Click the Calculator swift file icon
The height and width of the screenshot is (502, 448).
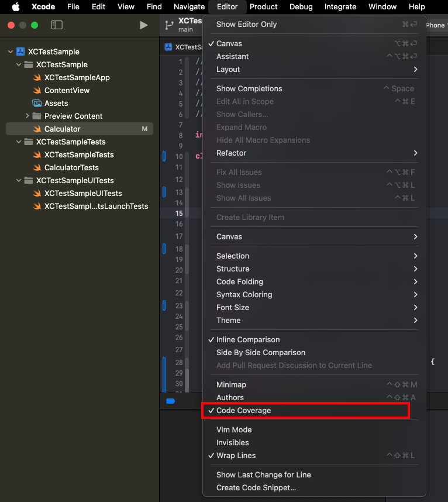tap(37, 129)
